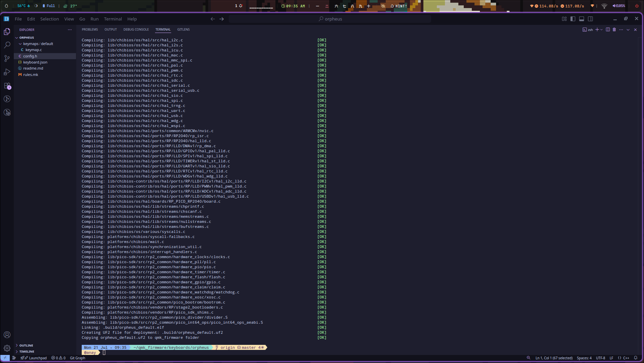
Task: Open the Source Control view
Action: pyautogui.click(x=7, y=58)
